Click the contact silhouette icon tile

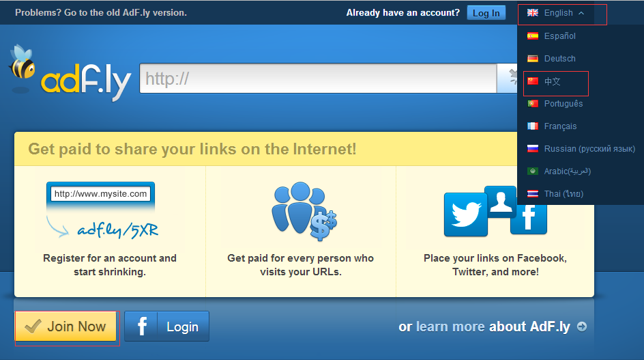pyautogui.click(x=500, y=202)
